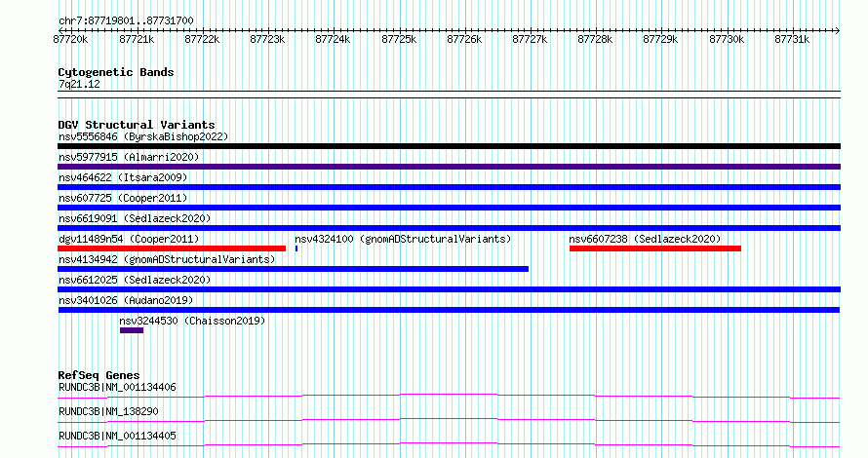Image resolution: width=868 pixels, height=458 pixels.
Task: Click the 87720k ruler tick label
Action: point(70,39)
